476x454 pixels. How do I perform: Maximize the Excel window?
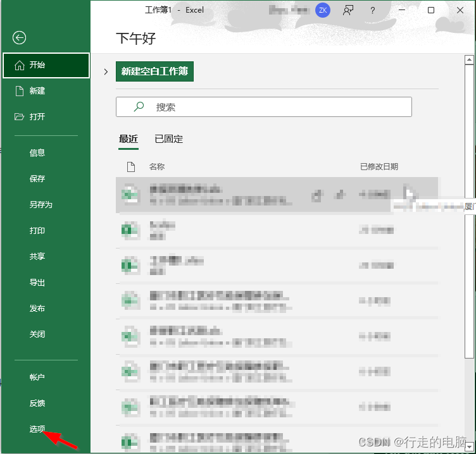431,10
